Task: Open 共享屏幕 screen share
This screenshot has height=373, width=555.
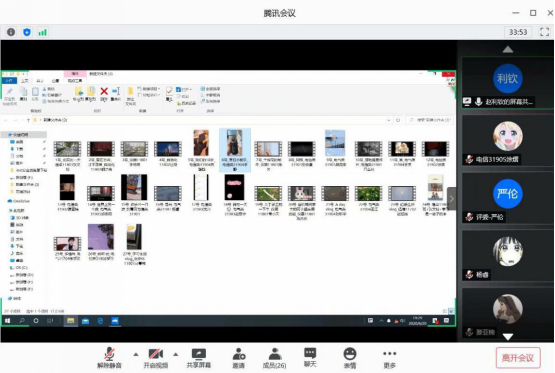Action: tap(199, 358)
